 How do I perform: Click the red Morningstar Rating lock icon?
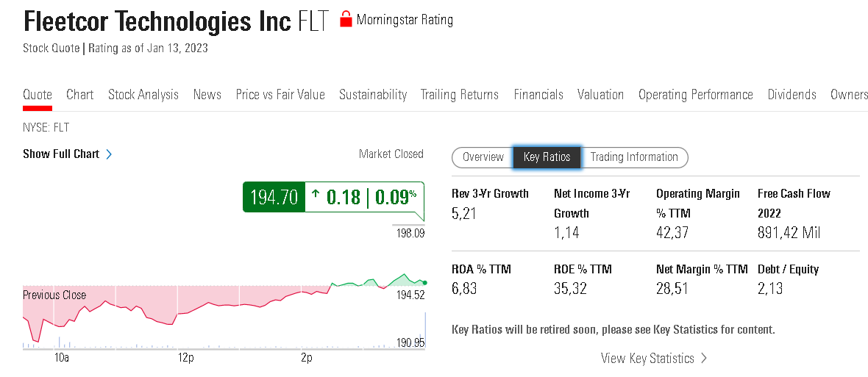[x=346, y=19]
